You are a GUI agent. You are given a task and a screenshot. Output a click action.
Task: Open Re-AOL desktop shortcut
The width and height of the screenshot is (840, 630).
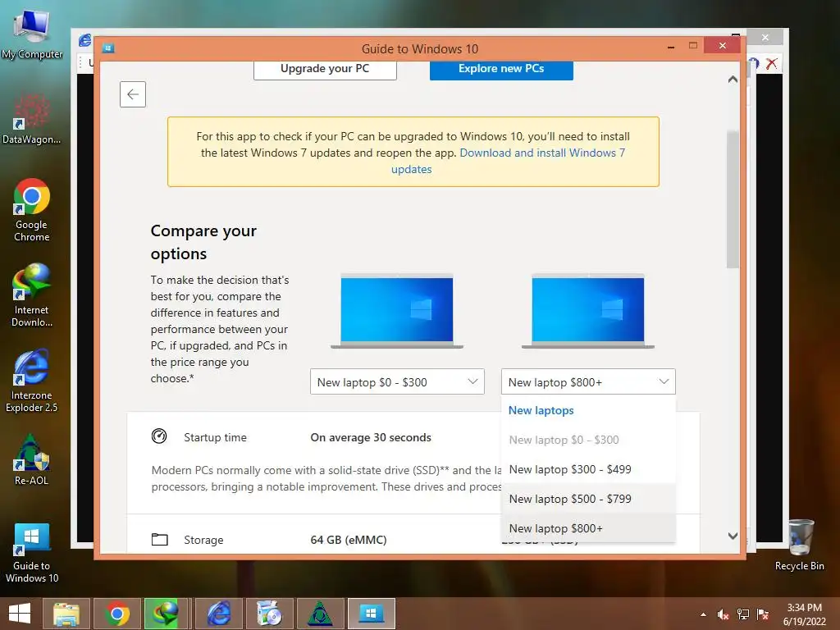click(32, 459)
